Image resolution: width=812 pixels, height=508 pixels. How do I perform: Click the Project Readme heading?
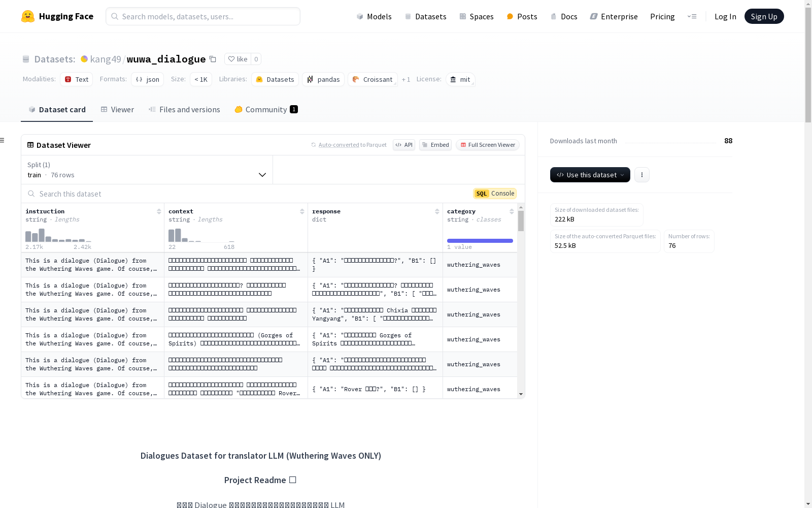tap(260, 480)
